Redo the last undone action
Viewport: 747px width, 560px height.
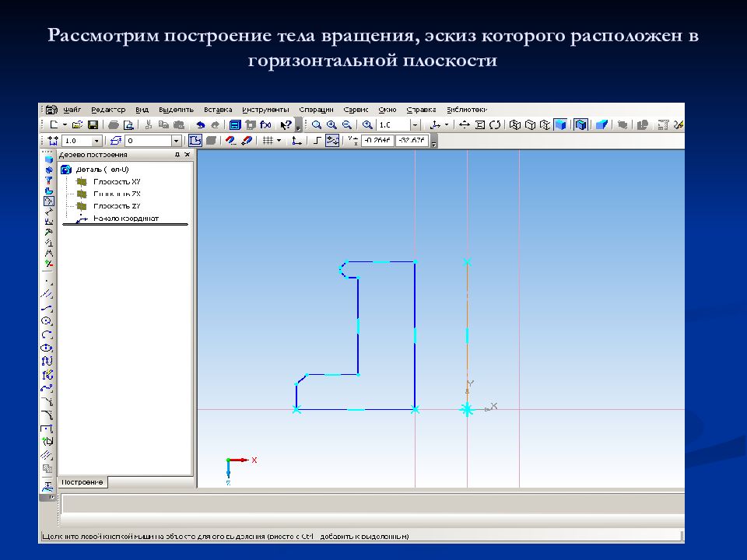coord(216,124)
